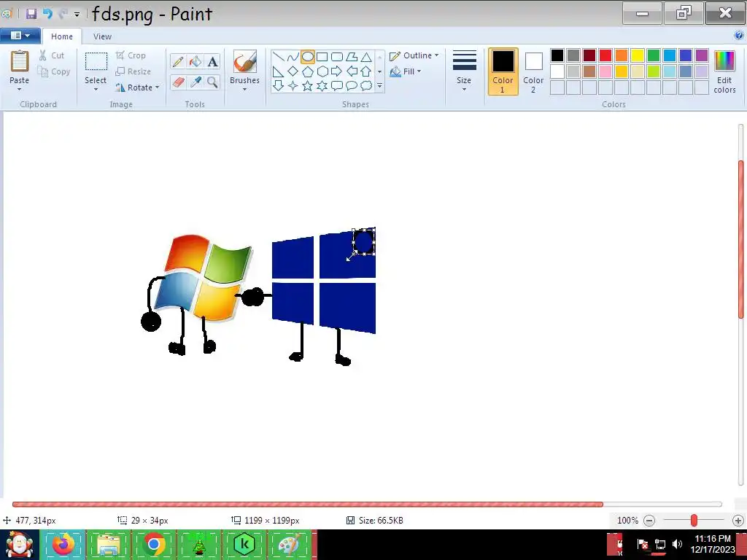Pick the yellow color swatch
Viewport: 747px width, 560px height.
point(638,55)
